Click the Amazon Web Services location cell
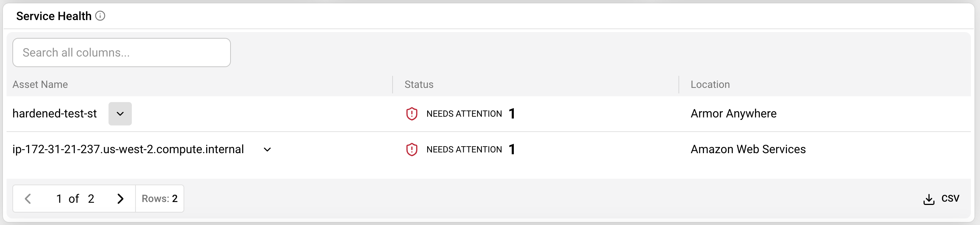The image size is (980, 225). pos(748,149)
